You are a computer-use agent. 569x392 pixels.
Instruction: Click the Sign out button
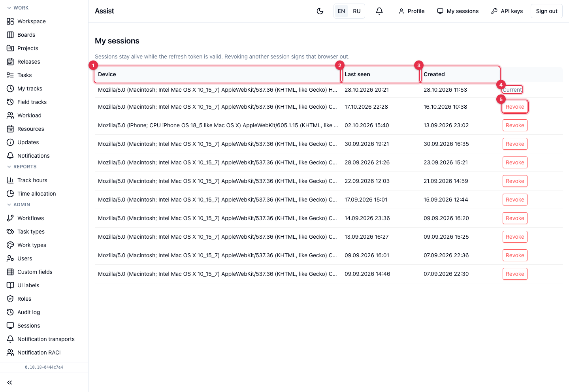[546, 11]
